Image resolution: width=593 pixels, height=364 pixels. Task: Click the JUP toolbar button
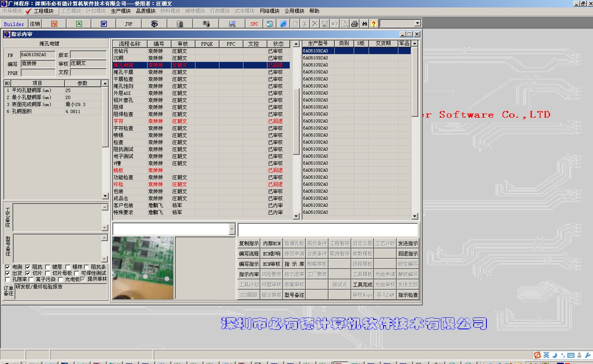click(129, 24)
